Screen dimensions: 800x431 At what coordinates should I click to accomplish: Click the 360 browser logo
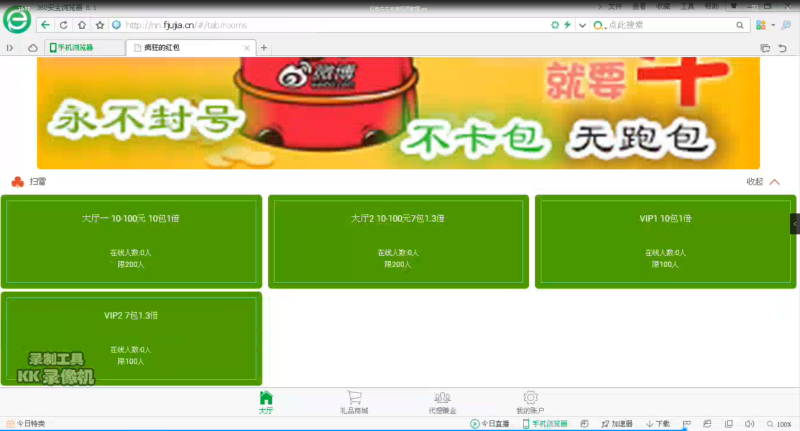tap(17, 20)
